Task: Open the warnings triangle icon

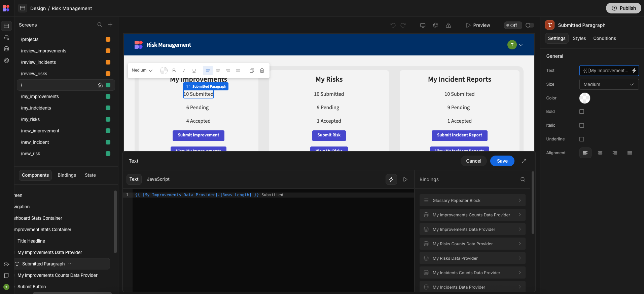Action: 449,25
